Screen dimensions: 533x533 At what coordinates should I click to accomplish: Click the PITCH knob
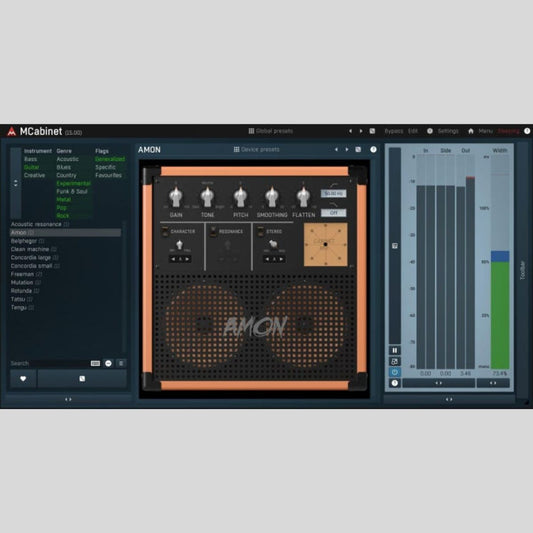point(240,196)
